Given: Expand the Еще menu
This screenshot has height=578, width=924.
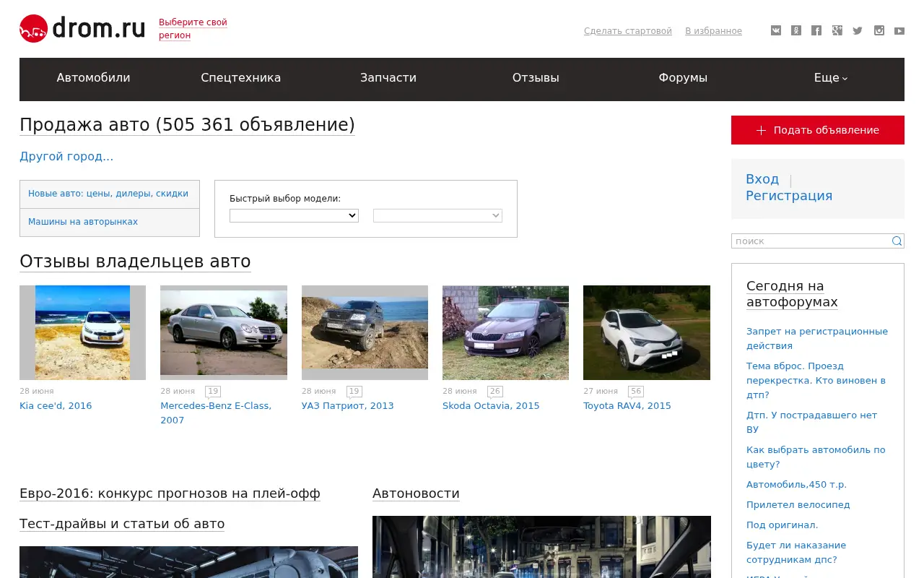Looking at the screenshot, I should click(x=831, y=78).
